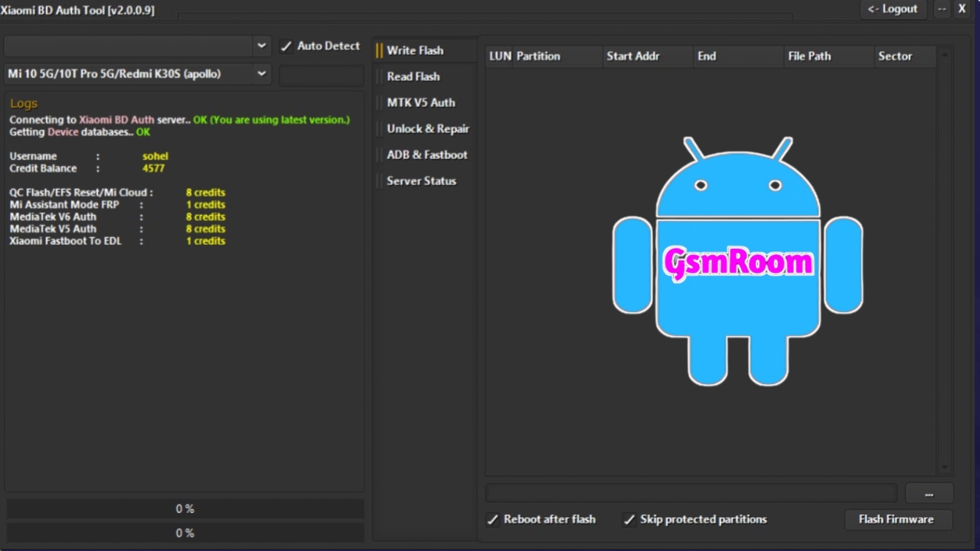The image size is (980, 551).
Task: Select the Unlock & Repair tab
Action: (x=427, y=129)
